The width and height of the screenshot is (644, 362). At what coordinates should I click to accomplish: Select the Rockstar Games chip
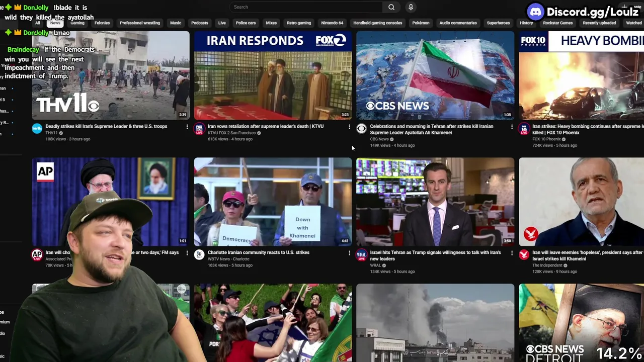(x=558, y=23)
